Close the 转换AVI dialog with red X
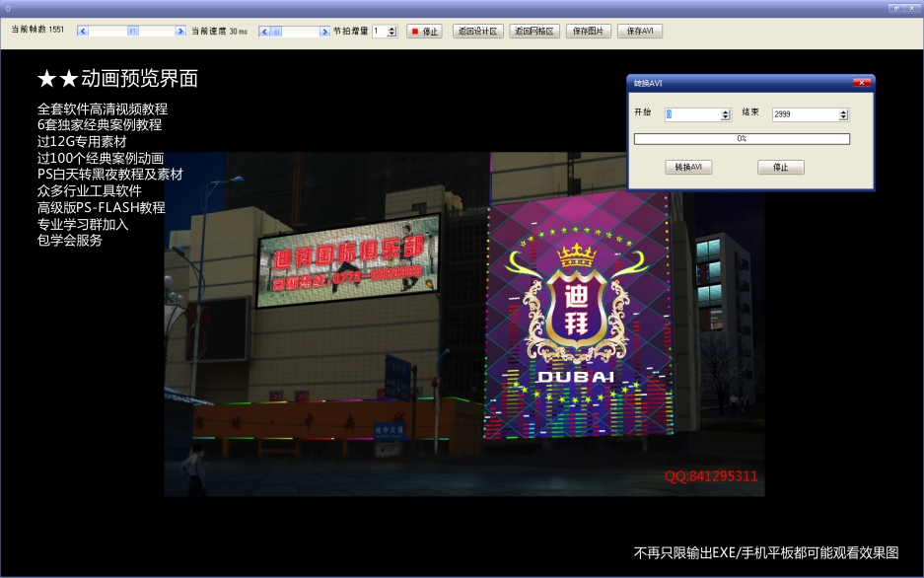This screenshot has height=578, width=924. click(x=862, y=83)
